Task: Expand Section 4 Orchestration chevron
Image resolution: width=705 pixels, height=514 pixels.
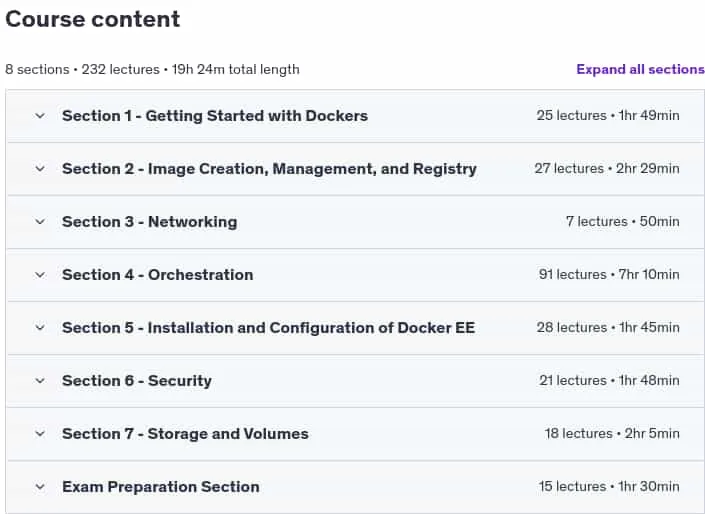Action: pos(40,275)
